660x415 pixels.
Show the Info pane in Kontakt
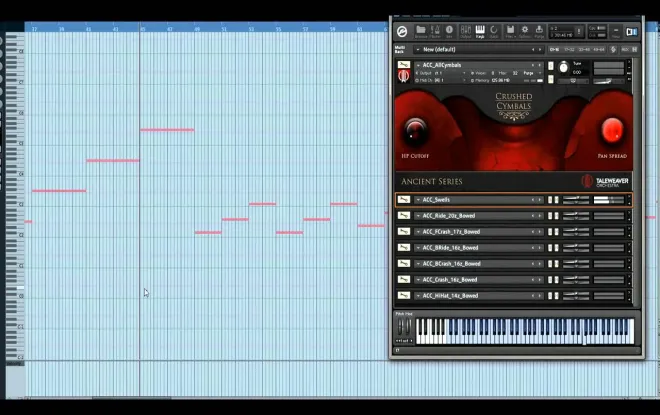tap(449, 32)
